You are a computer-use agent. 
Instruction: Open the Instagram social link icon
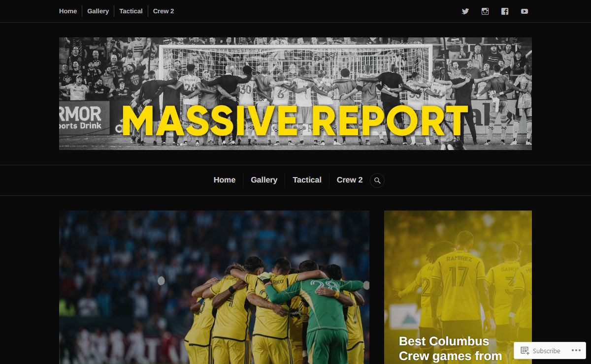(x=485, y=11)
